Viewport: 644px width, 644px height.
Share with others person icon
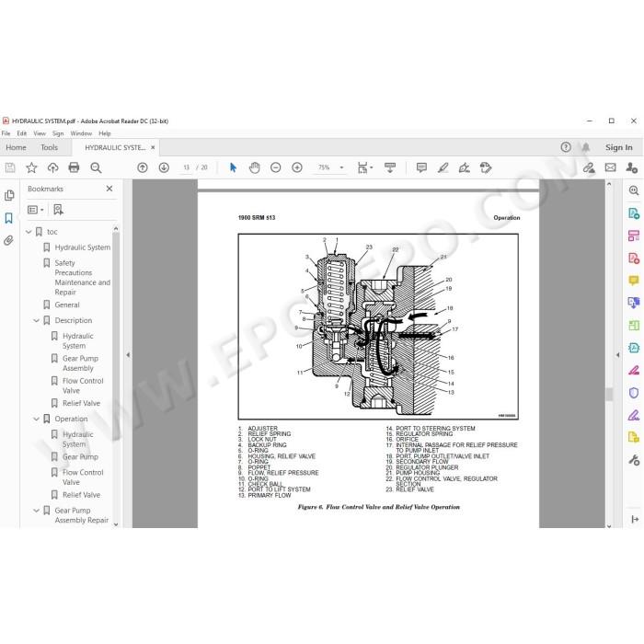pos(632,167)
